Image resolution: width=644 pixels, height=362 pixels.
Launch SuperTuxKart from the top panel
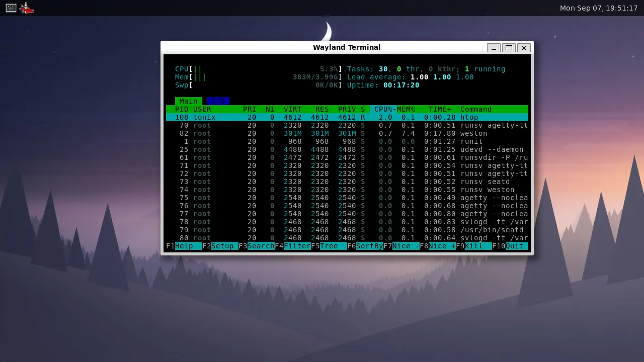27,8
